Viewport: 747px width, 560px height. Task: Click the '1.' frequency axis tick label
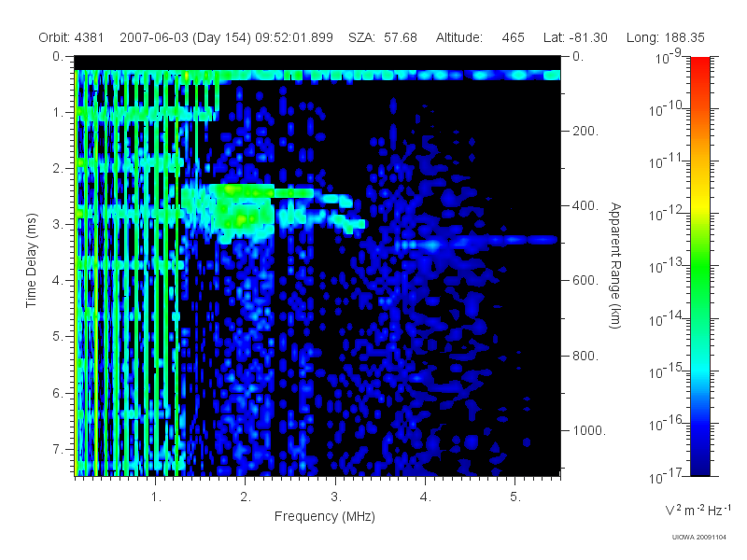(x=156, y=497)
